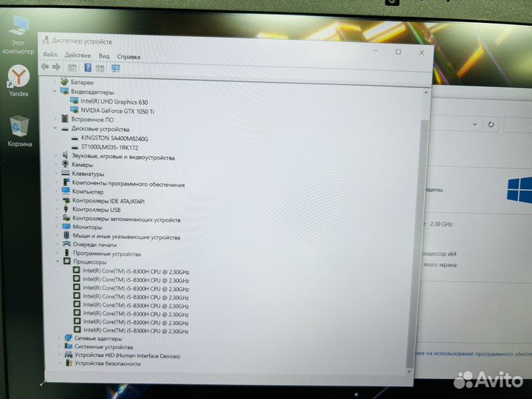Select Очереди печати label

[95, 245]
